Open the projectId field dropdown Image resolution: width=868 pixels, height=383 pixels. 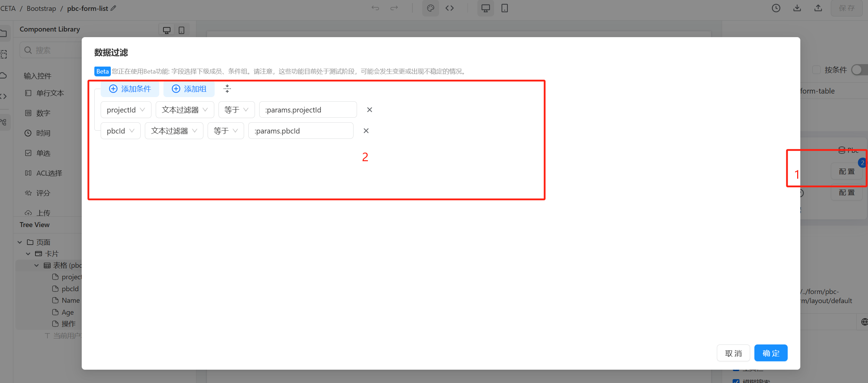(x=126, y=110)
